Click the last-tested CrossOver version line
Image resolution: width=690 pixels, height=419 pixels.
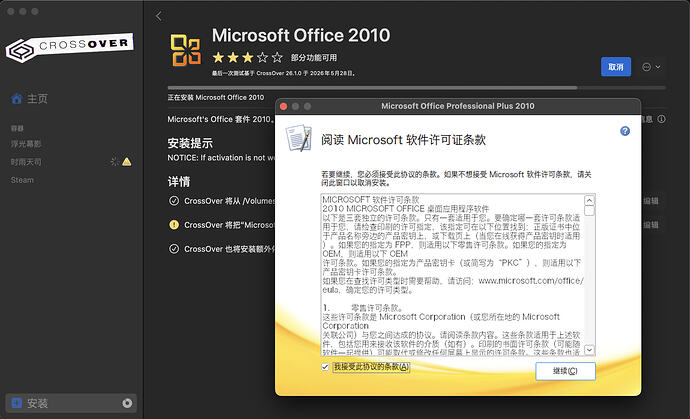click(x=284, y=73)
